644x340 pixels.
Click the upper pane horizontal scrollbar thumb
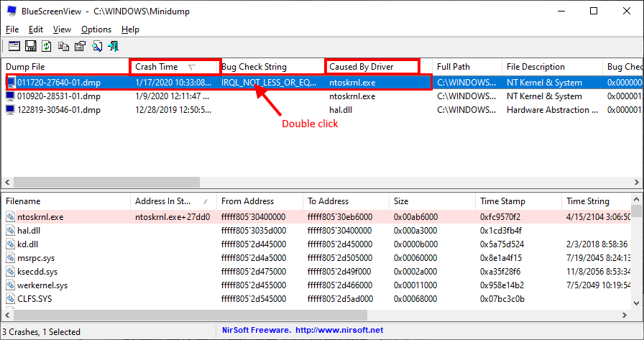107,182
